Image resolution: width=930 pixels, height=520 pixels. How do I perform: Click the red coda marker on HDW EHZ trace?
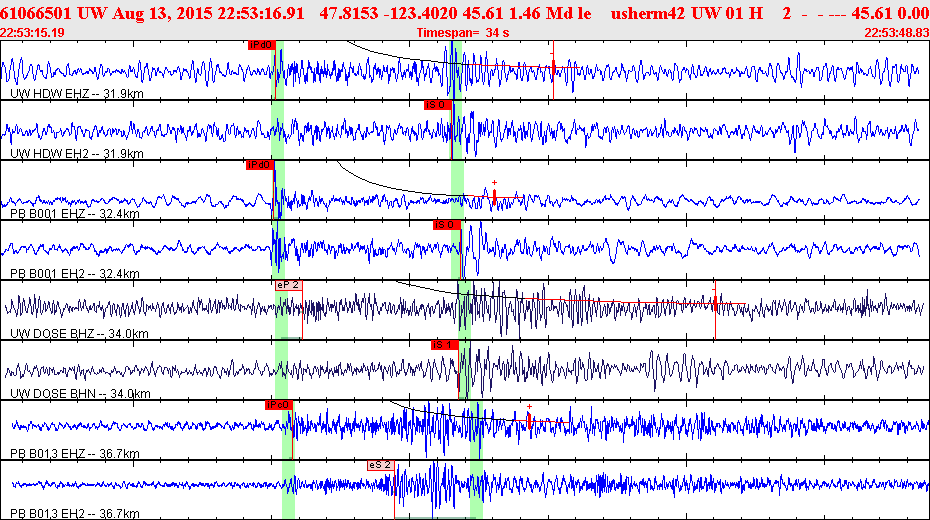coord(553,66)
